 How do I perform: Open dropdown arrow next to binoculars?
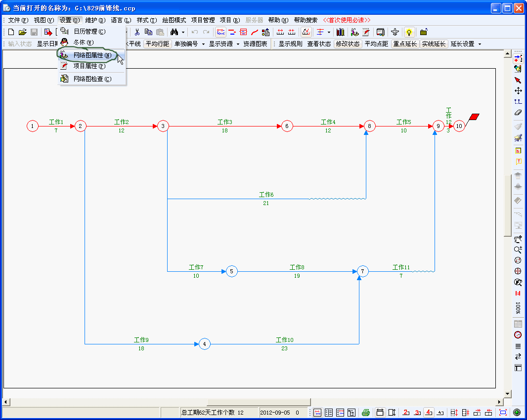[183, 32]
